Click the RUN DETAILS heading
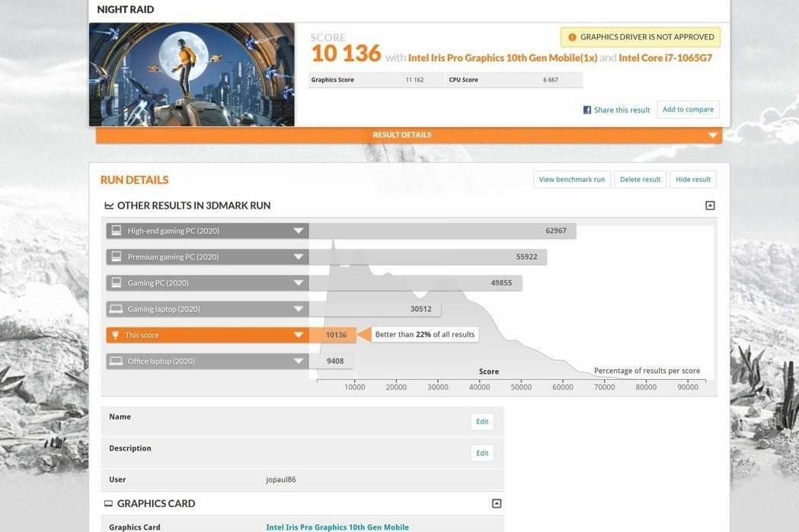Screen dimensions: 799x532 (135, 180)
